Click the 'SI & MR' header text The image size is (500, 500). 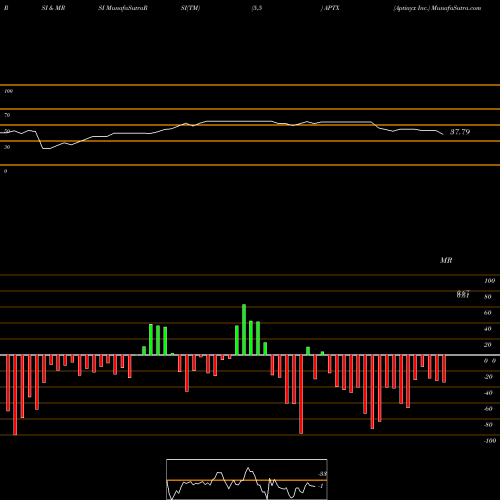53,8
